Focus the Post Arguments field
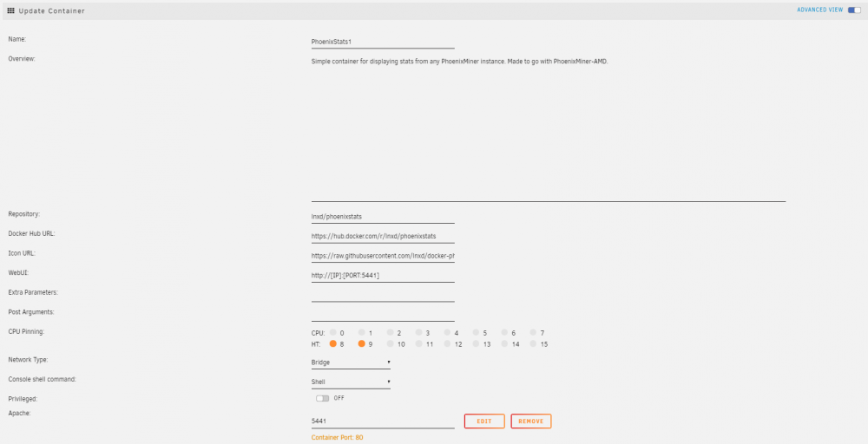Image resolution: width=868 pixels, height=444 pixels. tap(383, 315)
